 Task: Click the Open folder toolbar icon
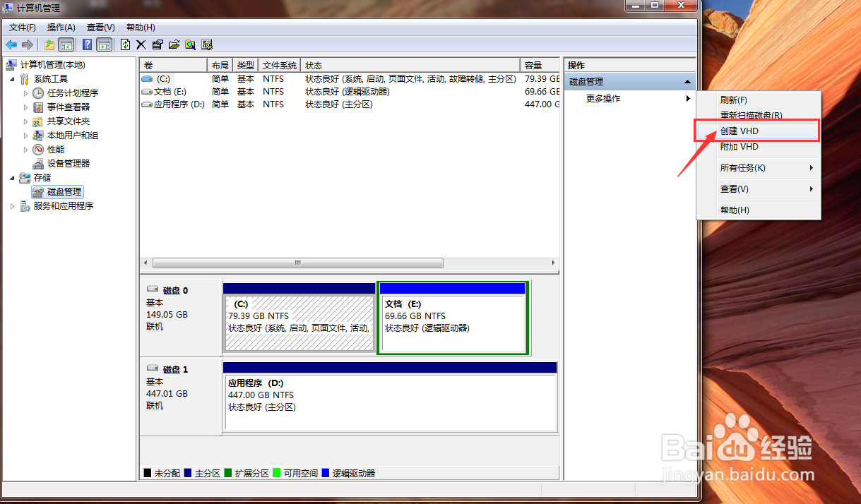pos(174,44)
